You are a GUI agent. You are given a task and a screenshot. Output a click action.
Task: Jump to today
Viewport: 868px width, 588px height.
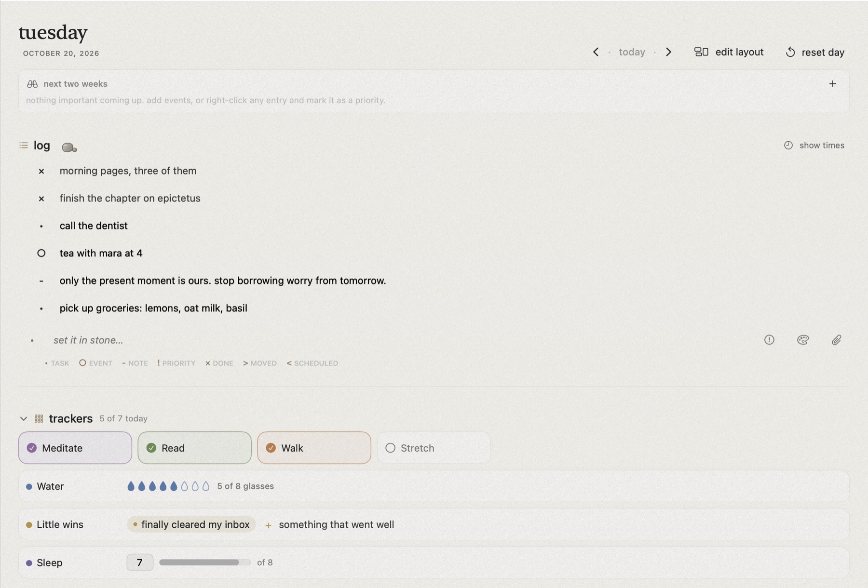pyautogui.click(x=632, y=52)
